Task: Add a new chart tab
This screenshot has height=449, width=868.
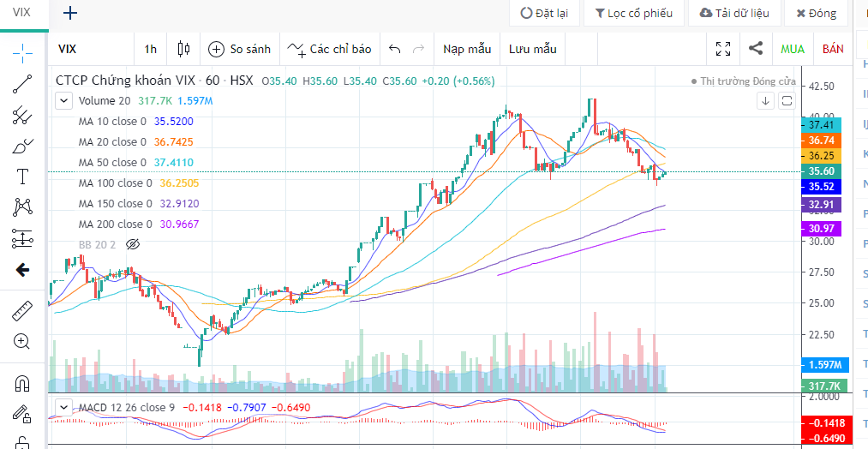Action: click(70, 13)
